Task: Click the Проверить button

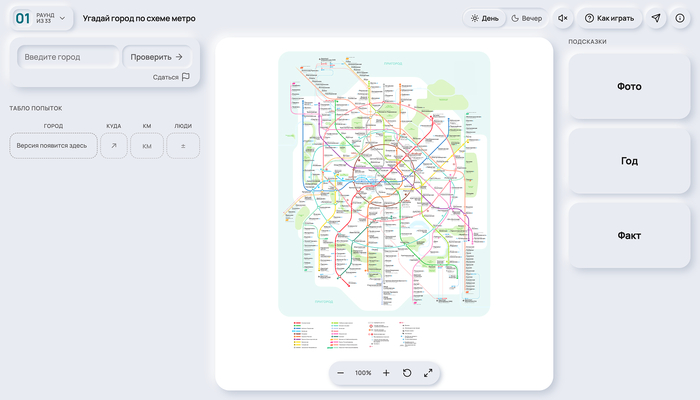Action: (157, 57)
